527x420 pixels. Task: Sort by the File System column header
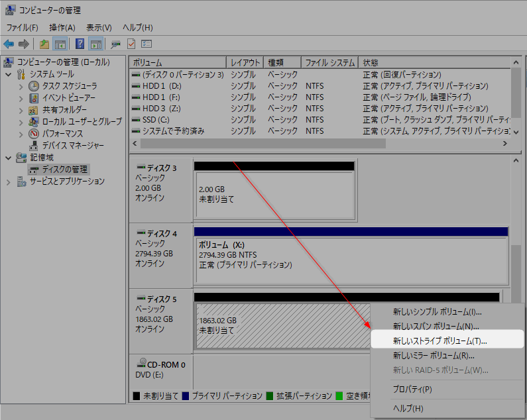click(x=329, y=62)
